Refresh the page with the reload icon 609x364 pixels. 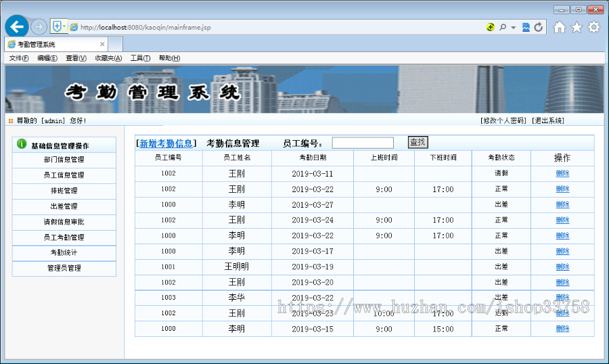[x=539, y=27]
